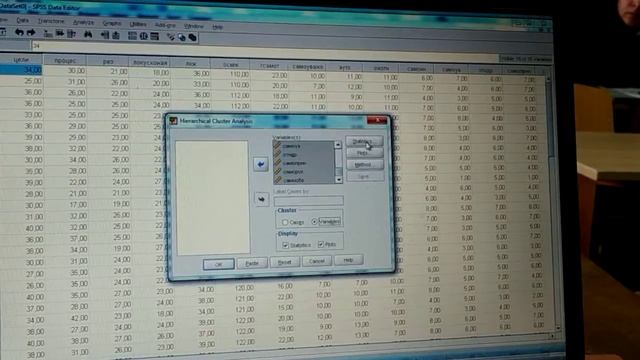Image resolution: width=640 pixels, height=360 pixels.
Task: Open the Graphs menu
Action: pos(112,23)
